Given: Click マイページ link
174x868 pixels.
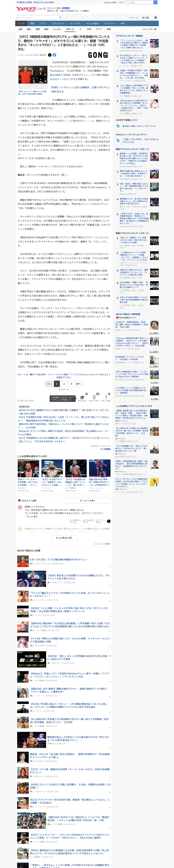Looking at the screenshot, I should pyautogui.click(x=133, y=18).
